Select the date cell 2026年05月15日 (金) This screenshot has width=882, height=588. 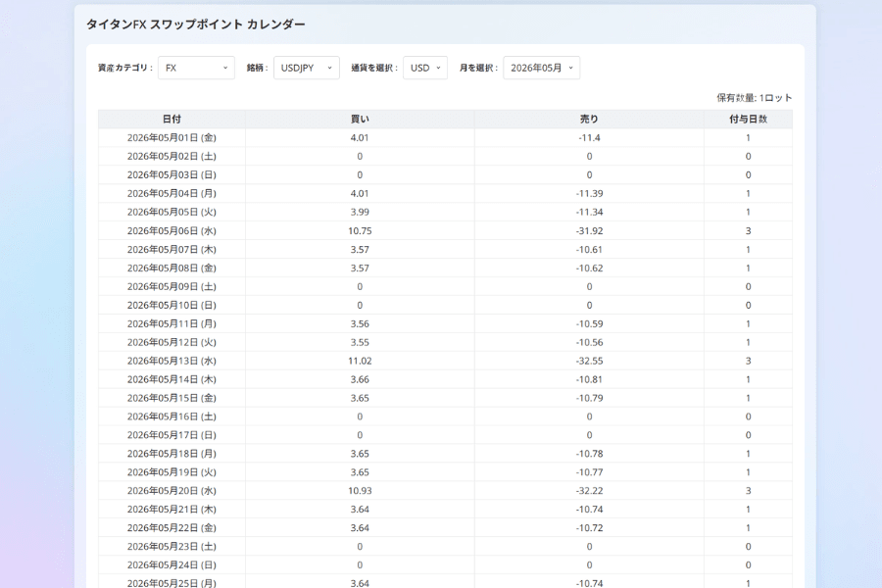pyautogui.click(x=171, y=398)
